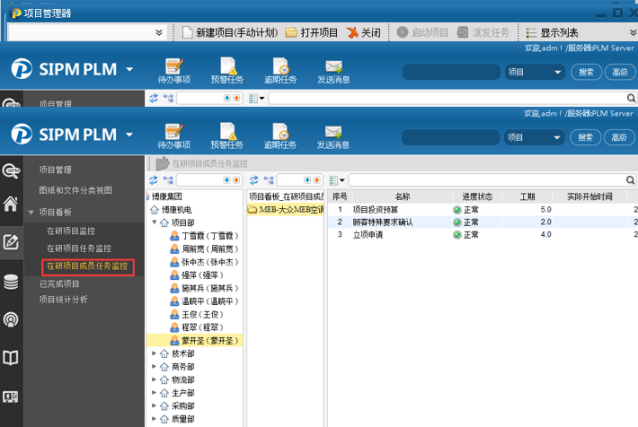Open the 已完成项目 menu entry
The height and width of the screenshot is (427, 638).
pos(59,284)
